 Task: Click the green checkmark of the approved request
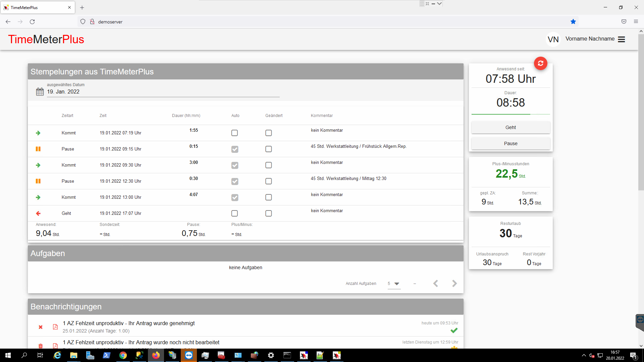click(454, 330)
